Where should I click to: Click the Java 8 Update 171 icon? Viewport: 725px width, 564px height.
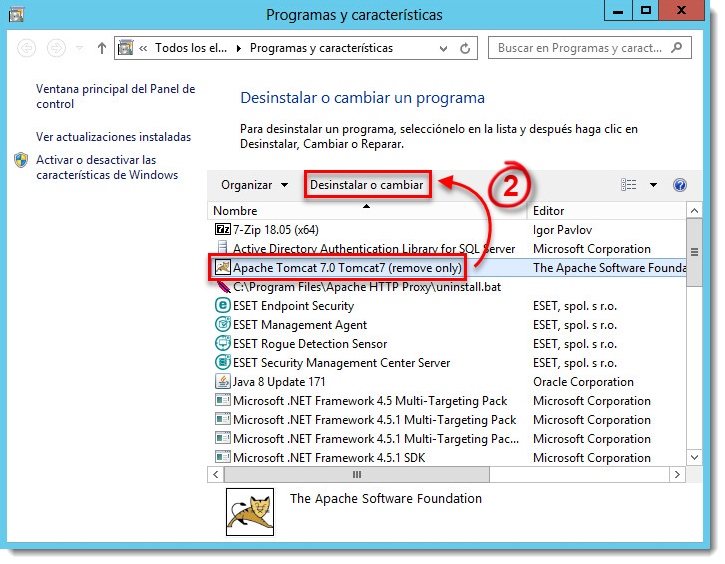coord(223,381)
